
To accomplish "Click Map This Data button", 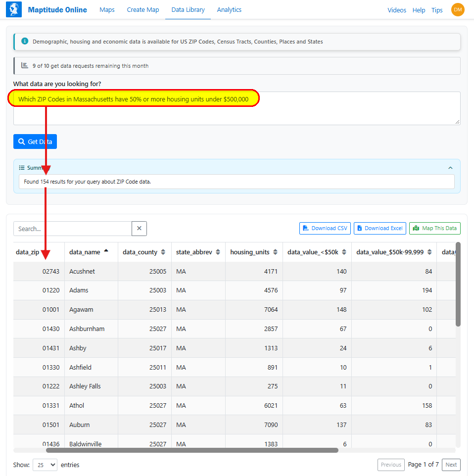I will pyautogui.click(x=434, y=228).
